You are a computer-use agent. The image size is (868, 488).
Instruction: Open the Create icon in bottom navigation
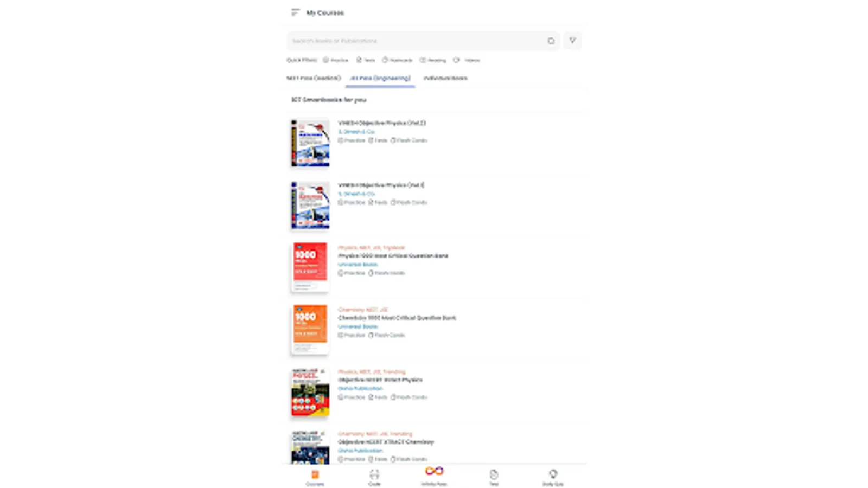[x=375, y=476]
